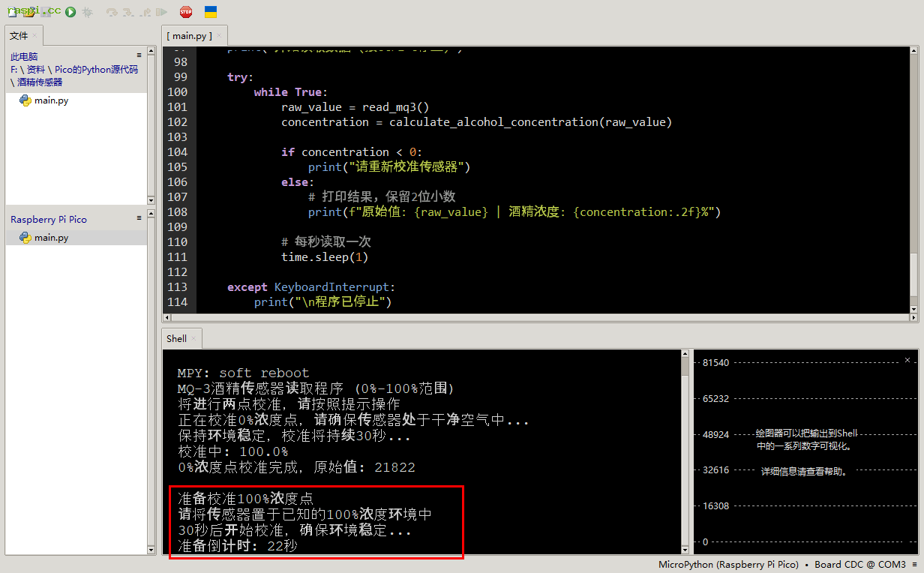Switch to the main.py editor tab
Viewport: 924px width, 573px height.
pyautogui.click(x=189, y=36)
